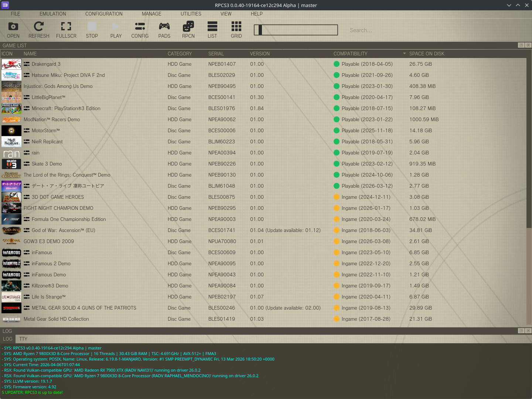Click the config icon beside MotorStorm
The width and height of the screenshot is (532, 399).
tap(27, 130)
